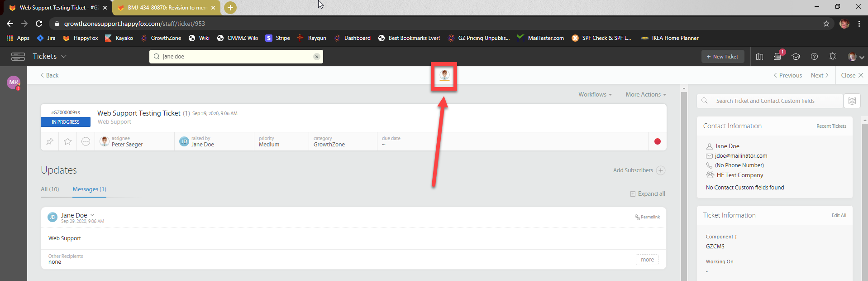Expand the Workflows dropdown

(595, 94)
